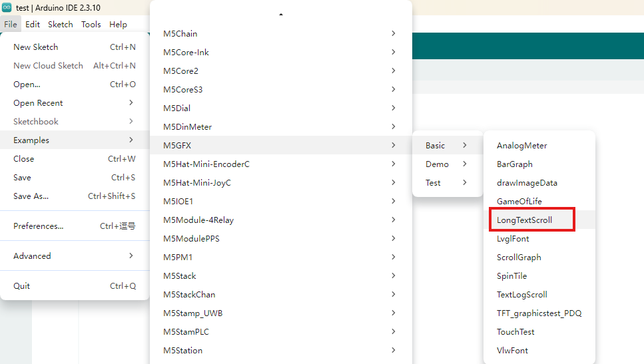Expand the M5Module-4Relay examples
This screenshot has width=644, height=364.
281,220
